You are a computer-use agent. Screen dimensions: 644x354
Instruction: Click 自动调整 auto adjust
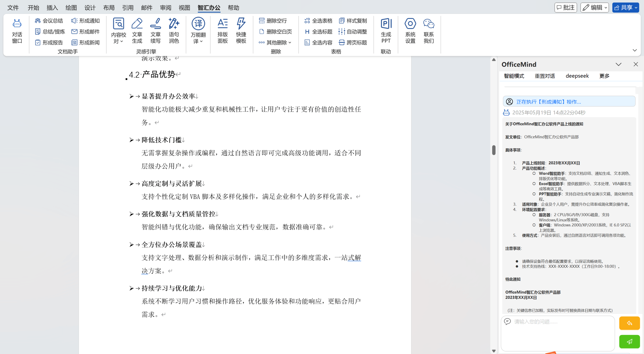tap(353, 31)
